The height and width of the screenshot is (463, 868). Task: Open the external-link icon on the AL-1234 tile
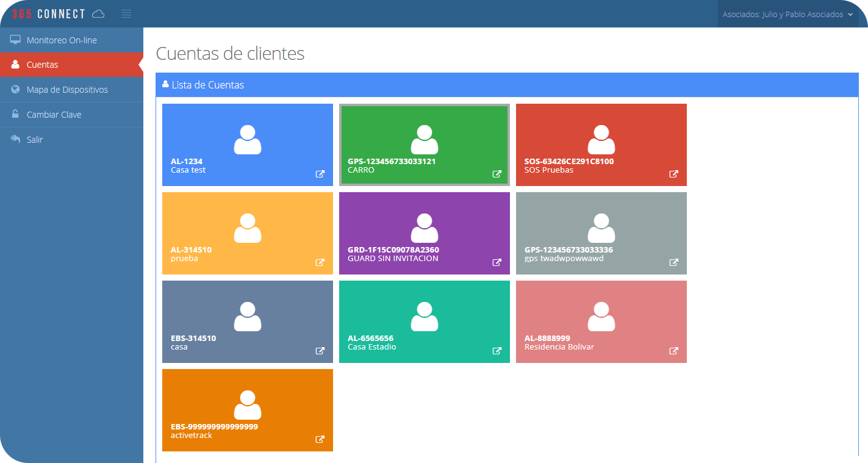tap(320, 174)
